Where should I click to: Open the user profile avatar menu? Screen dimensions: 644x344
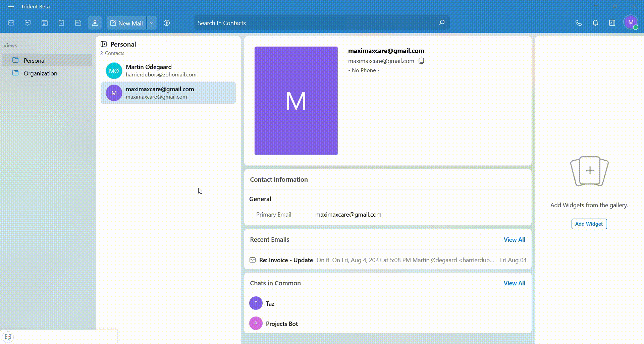(631, 23)
